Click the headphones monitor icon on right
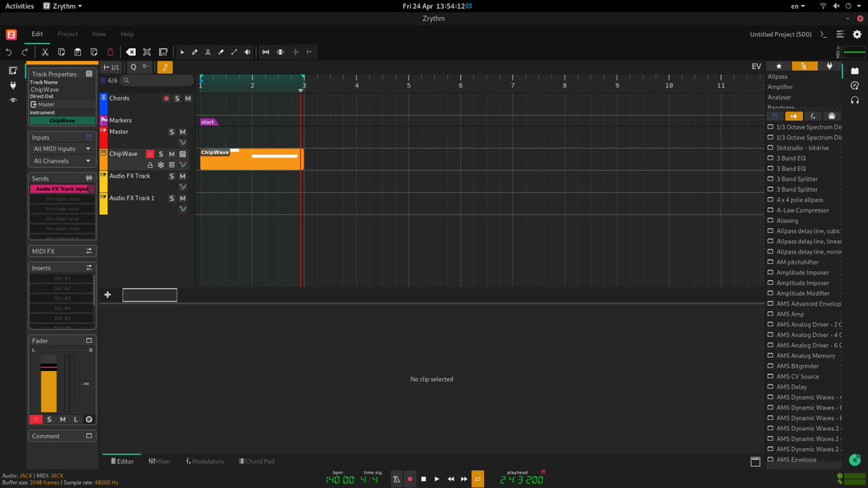The width and height of the screenshot is (868, 488). tap(855, 100)
